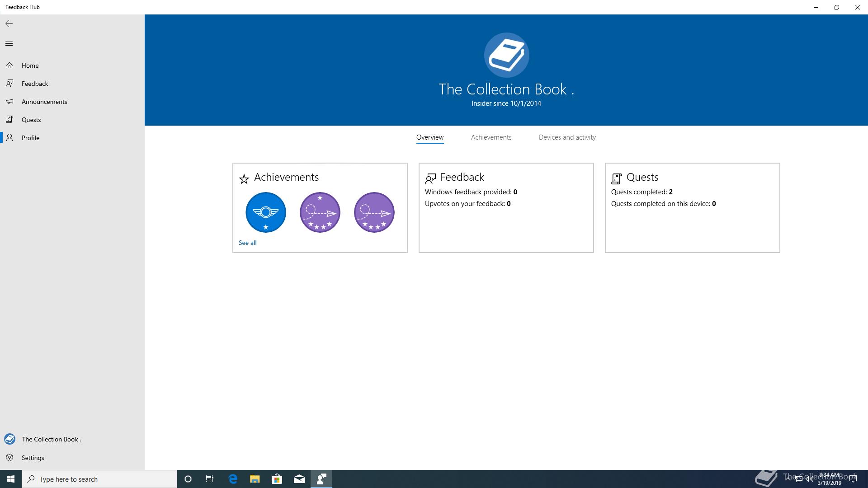Open Feedback section in sidebar
The width and height of the screenshot is (868, 488).
(35, 84)
